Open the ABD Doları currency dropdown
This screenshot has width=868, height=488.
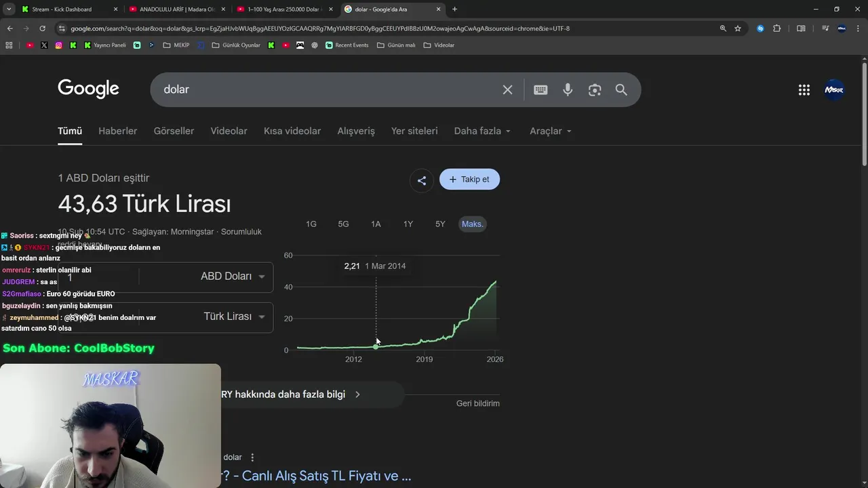coord(233,277)
